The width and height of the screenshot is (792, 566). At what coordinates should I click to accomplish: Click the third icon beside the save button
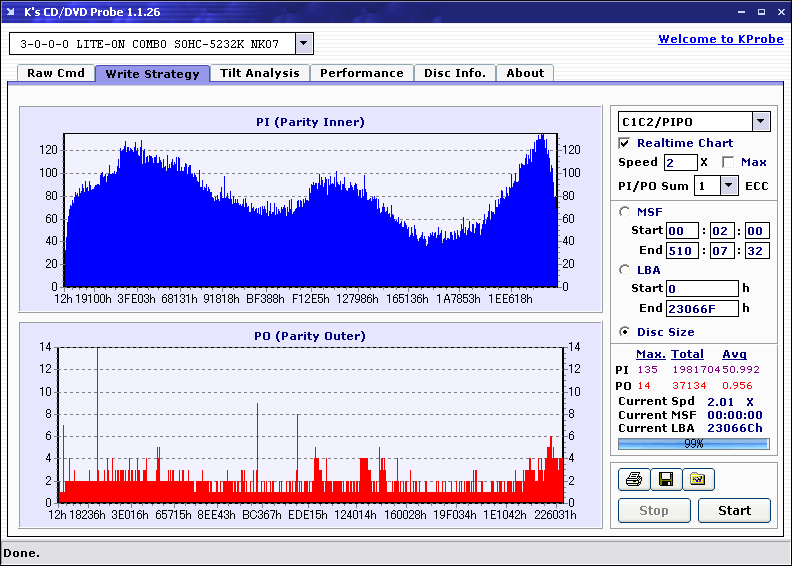(x=698, y=480)
